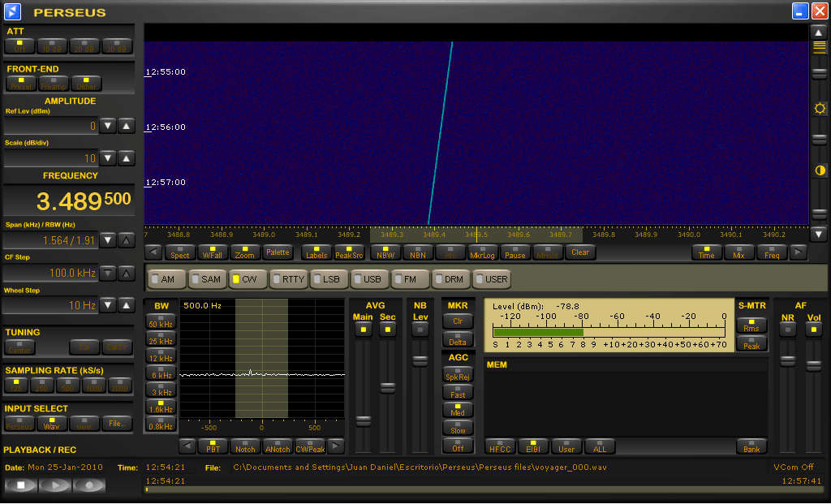Click the left arrow beside the Spect button
831x504 pixels.
tap(153, 252)
